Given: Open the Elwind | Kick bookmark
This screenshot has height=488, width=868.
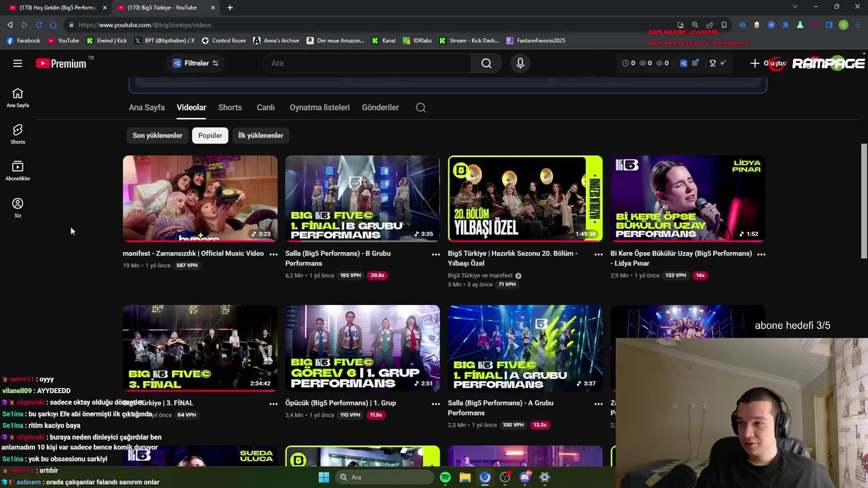Looking at the screenshot, I should click(x=107, y=41).
